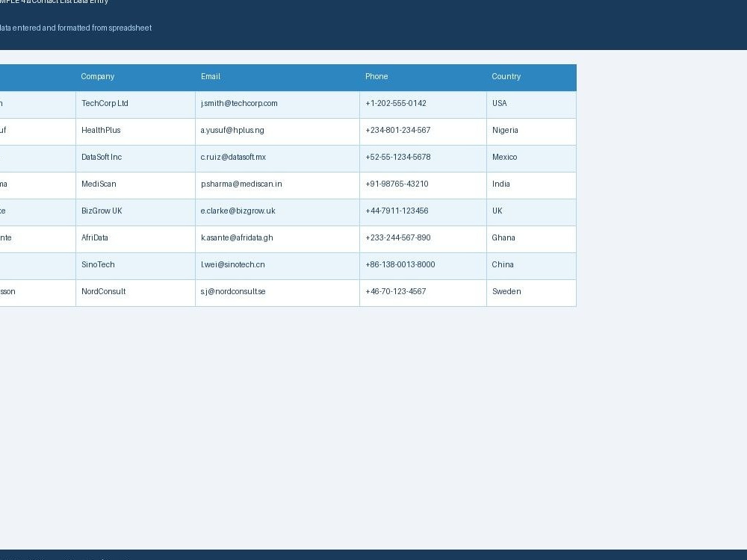The width and height of the screenshot is (747, 560).
Task: Select the HealthPlus company cell
Action: coord(135,131)
